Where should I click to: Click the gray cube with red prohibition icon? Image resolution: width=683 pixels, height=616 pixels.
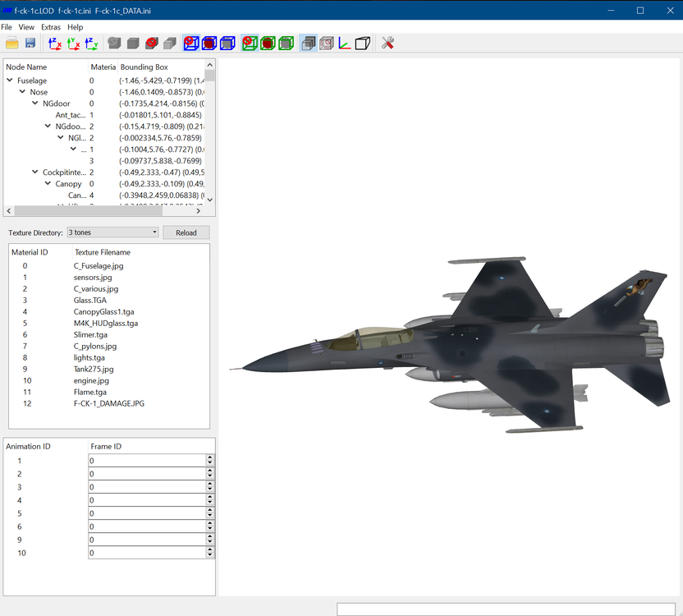(x=152, y=44)
